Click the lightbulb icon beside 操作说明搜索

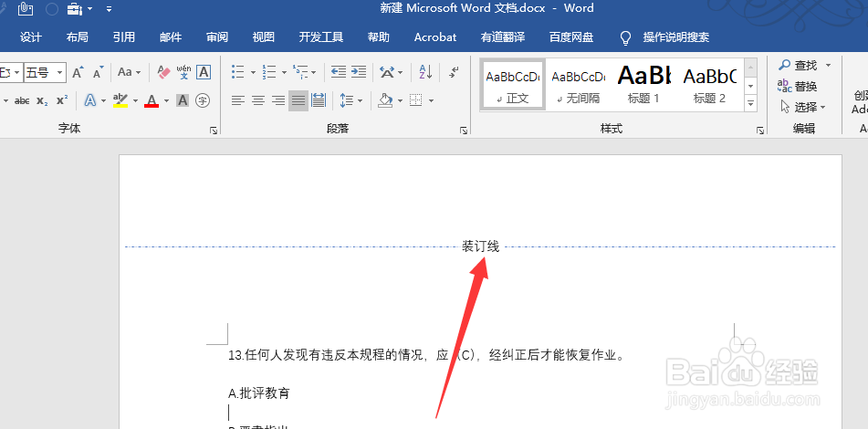coord(625,37)
